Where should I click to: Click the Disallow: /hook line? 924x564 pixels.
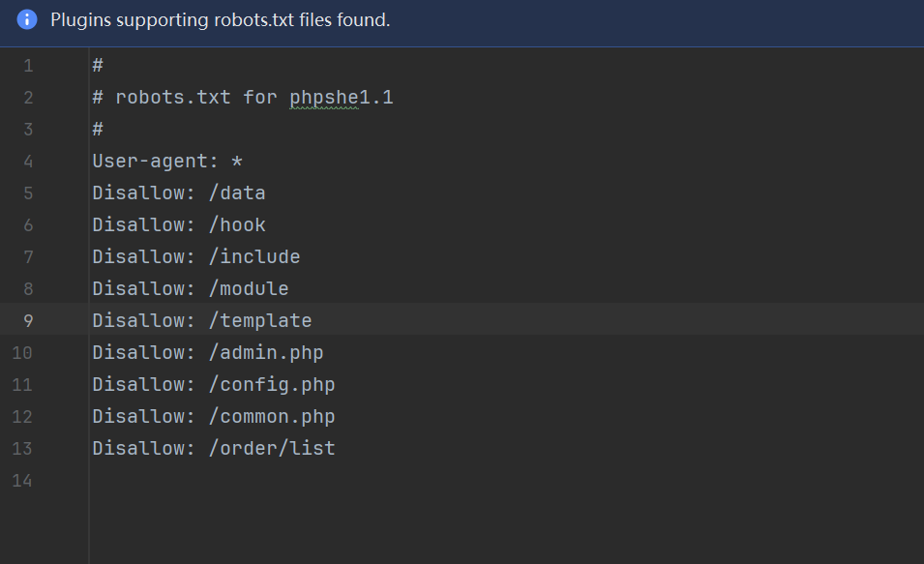pyautogui.click(x=179, y=225)
